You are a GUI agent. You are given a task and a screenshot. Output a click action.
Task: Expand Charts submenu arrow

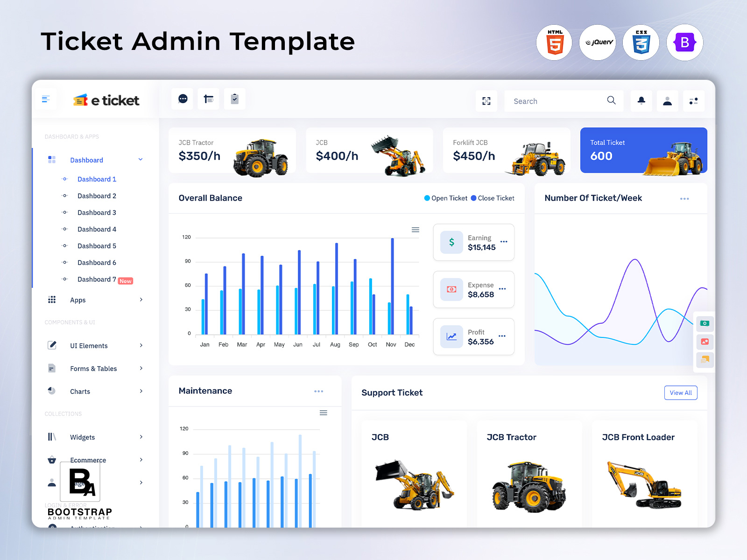pos(141,391)
